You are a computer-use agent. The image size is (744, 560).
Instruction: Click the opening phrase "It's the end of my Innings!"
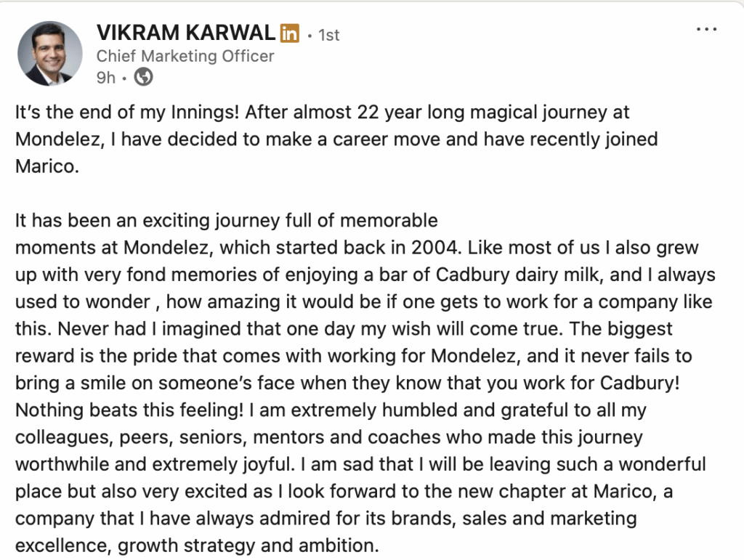tap(128, 113)
